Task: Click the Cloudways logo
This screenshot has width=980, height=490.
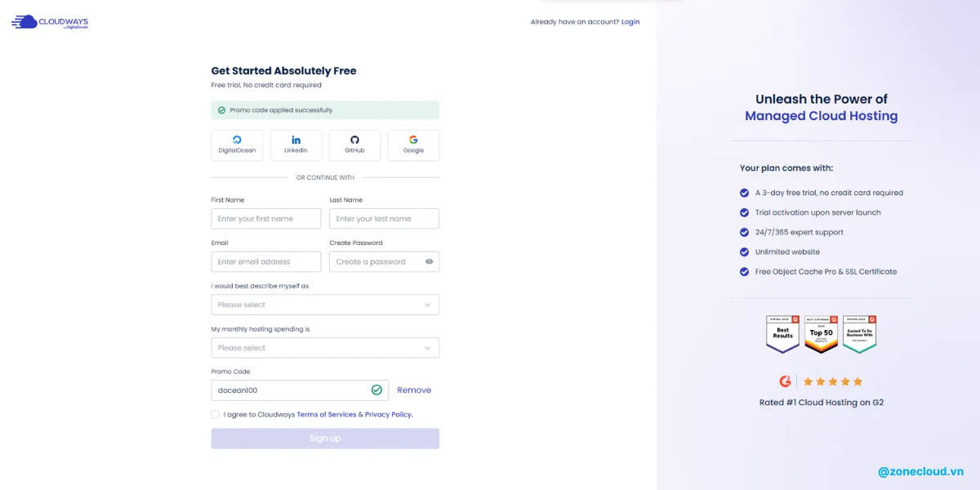Action: [50, 22]
